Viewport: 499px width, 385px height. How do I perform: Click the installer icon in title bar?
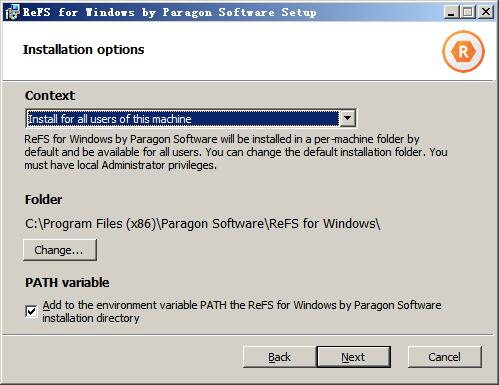(x=12, y=12)
